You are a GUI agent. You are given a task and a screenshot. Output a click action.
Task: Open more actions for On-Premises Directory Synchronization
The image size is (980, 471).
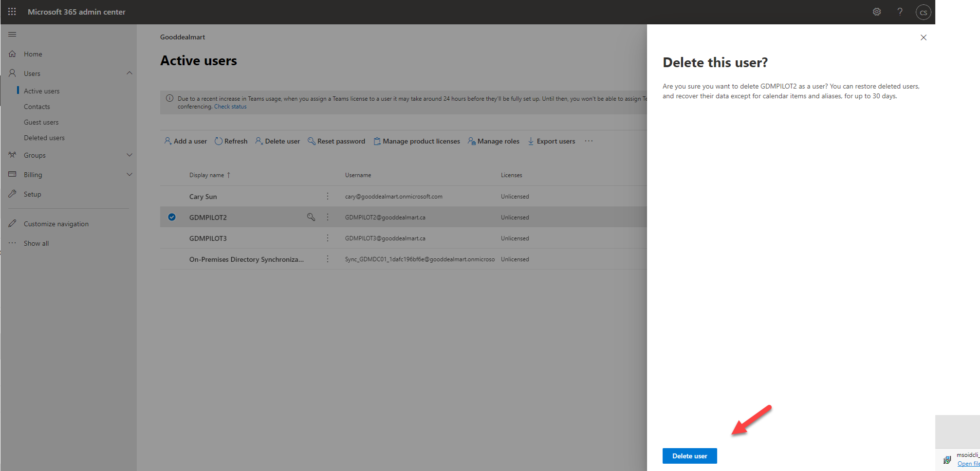tap(328, 259)
